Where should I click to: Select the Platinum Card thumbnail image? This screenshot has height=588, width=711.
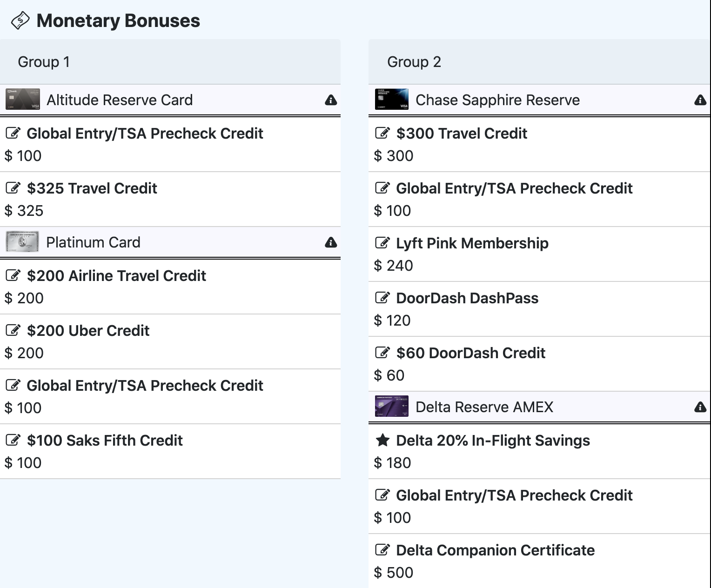(23, 241)
